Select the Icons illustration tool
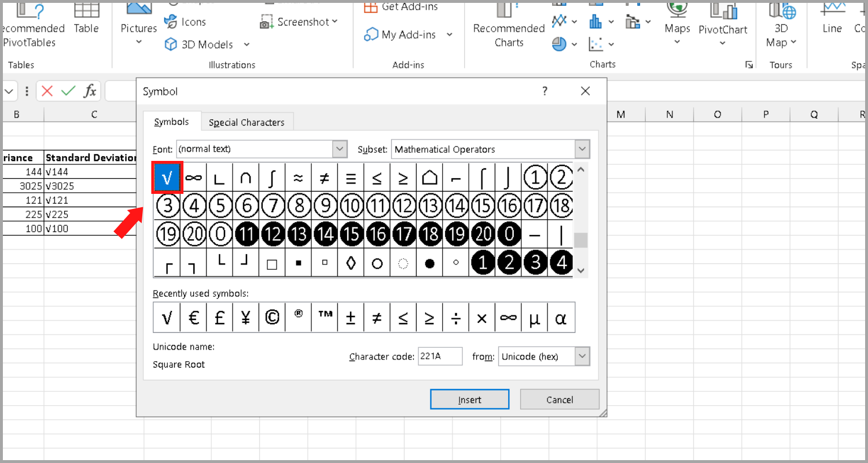The image size is (868, 463). click(x=185, y=21)
